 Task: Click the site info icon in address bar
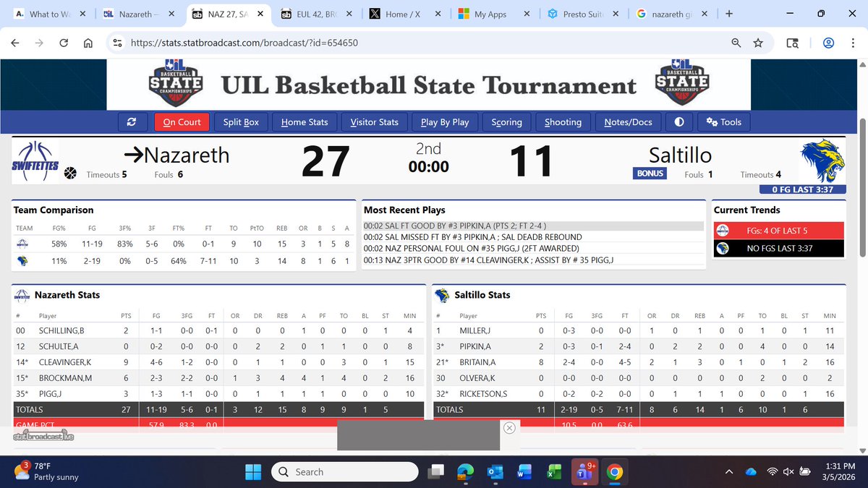[x=119, y=43]
